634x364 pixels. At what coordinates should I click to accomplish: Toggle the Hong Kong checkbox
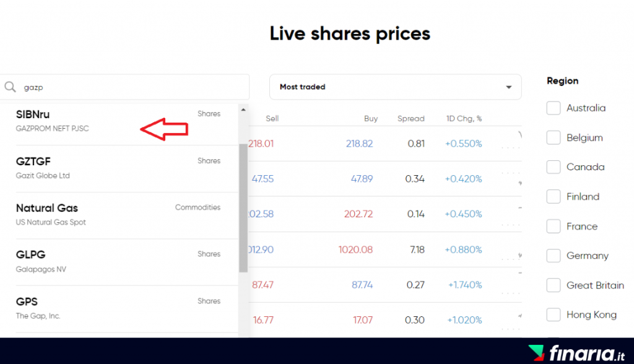[554, 315]
